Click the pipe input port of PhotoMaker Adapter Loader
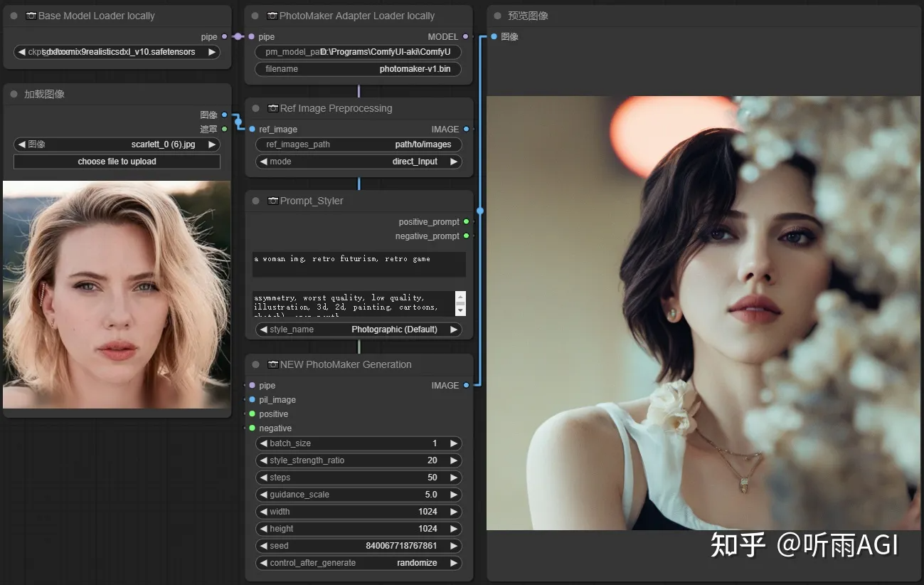This screenshot has height=585, width=924. pyautogui.click(x=251, y=36)
